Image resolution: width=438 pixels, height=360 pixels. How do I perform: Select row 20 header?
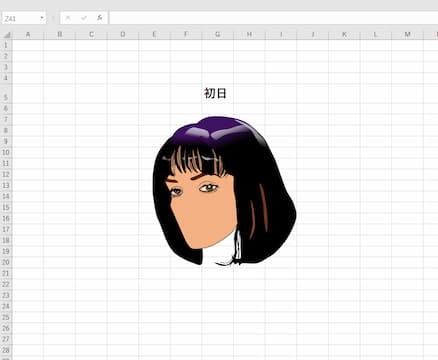click(6, 262)
